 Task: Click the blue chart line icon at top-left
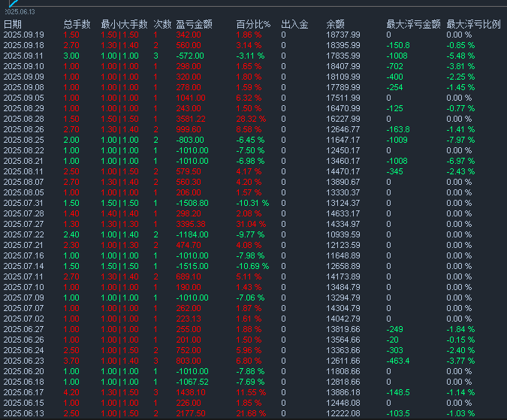click(x=11, y=4)
